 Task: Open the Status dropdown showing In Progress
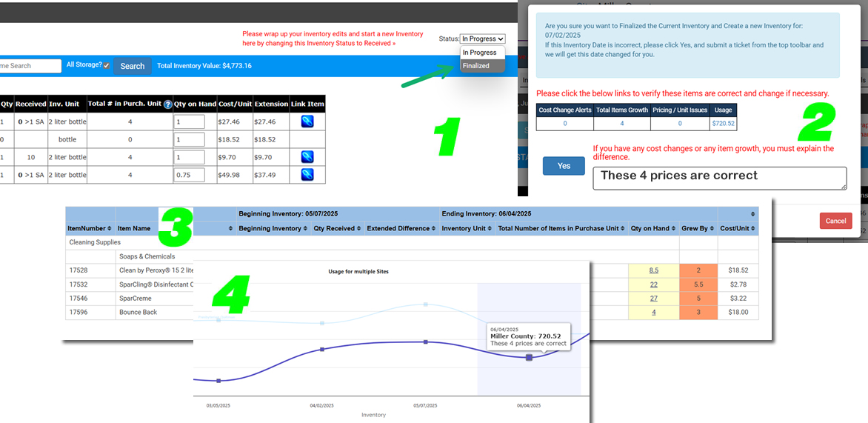point(482,39)
